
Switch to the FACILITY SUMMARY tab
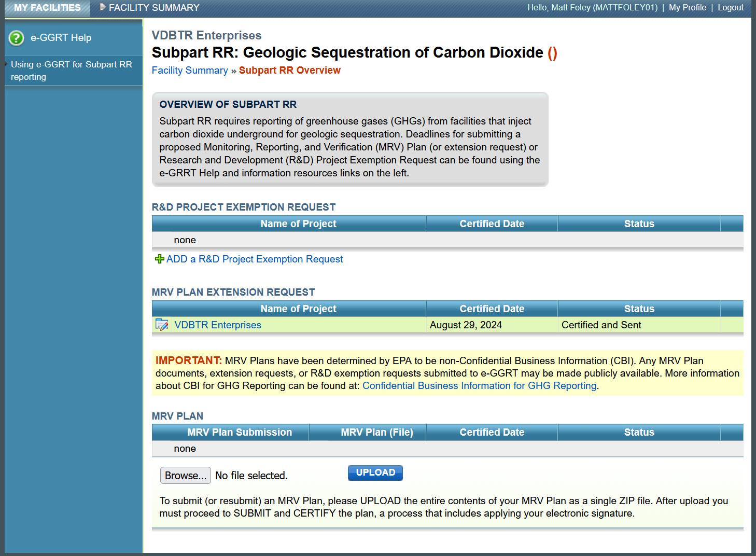click(x=154, y=8)
